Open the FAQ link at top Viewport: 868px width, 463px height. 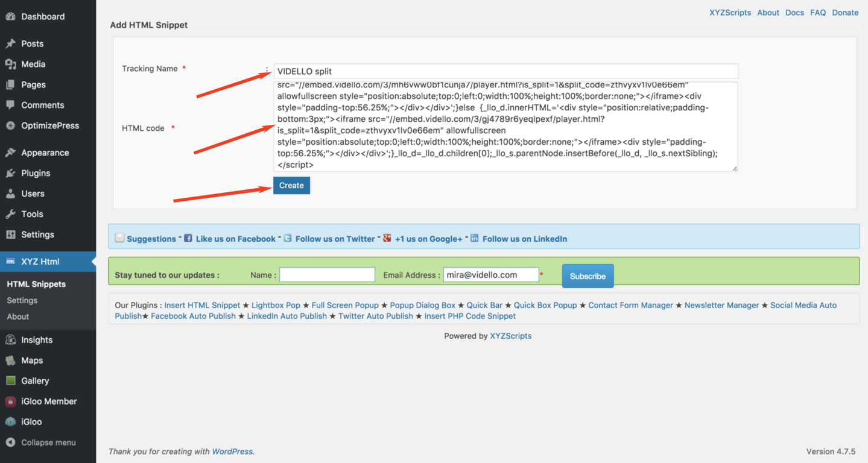pos(818,13)
